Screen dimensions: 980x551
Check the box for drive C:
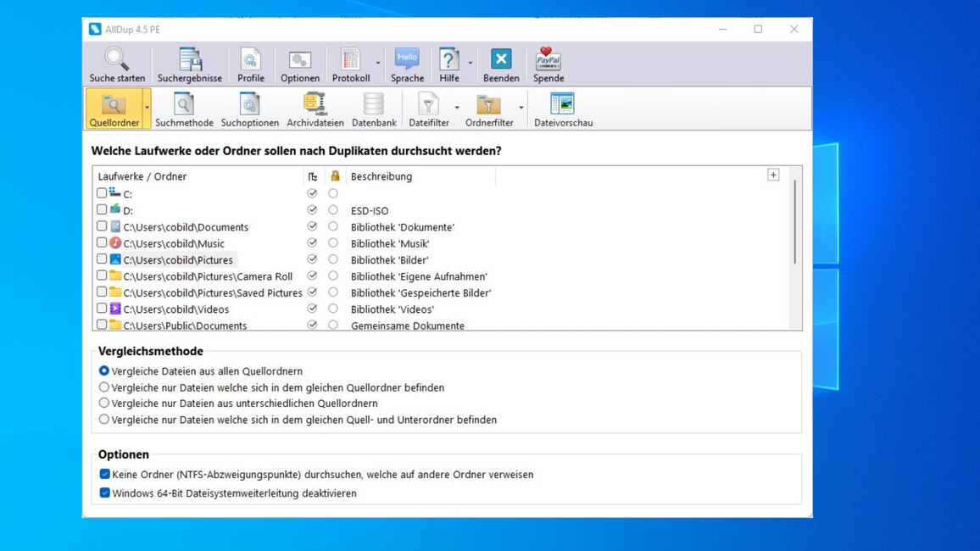(102, 193)
